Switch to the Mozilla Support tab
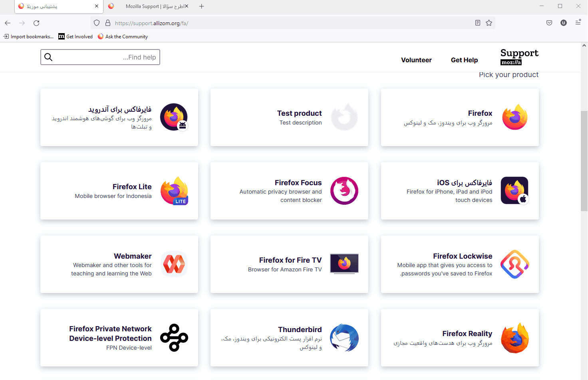This screenshot has height=380, width=588. click(152, 6)
